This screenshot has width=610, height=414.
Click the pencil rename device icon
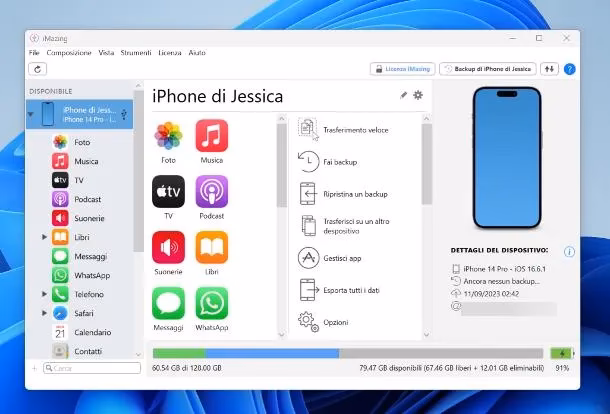tap(403, 95)
